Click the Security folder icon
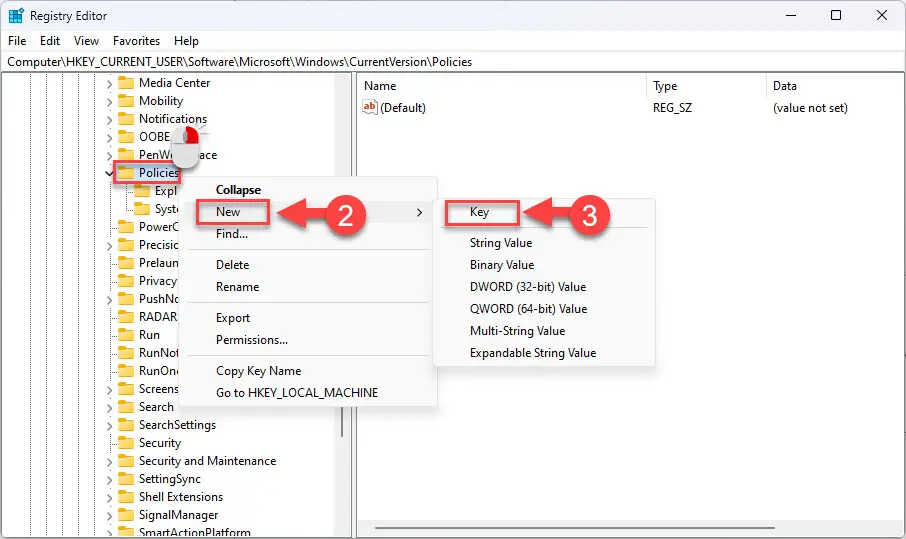The width and height of the screenshot is (906, 539). [126, 443]
